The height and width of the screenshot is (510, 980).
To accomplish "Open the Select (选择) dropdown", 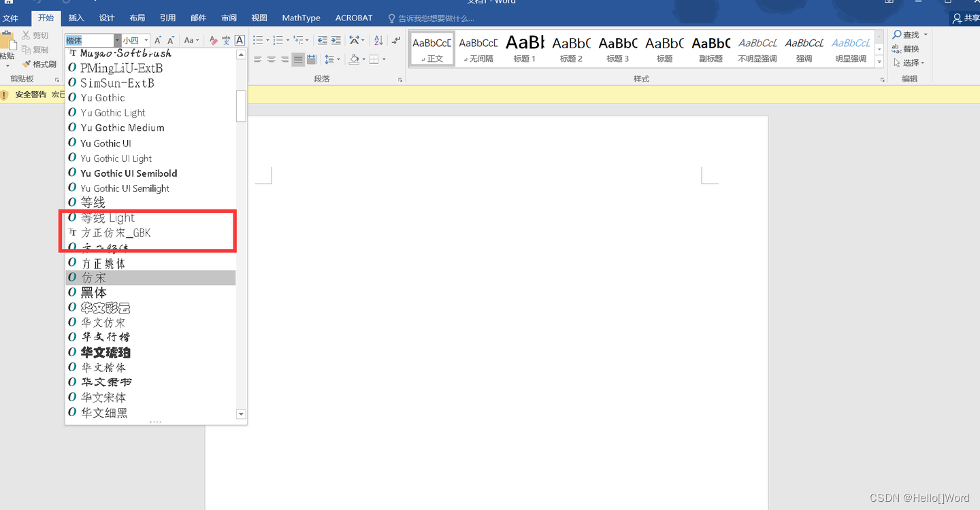I will click(x=908, y=63).
